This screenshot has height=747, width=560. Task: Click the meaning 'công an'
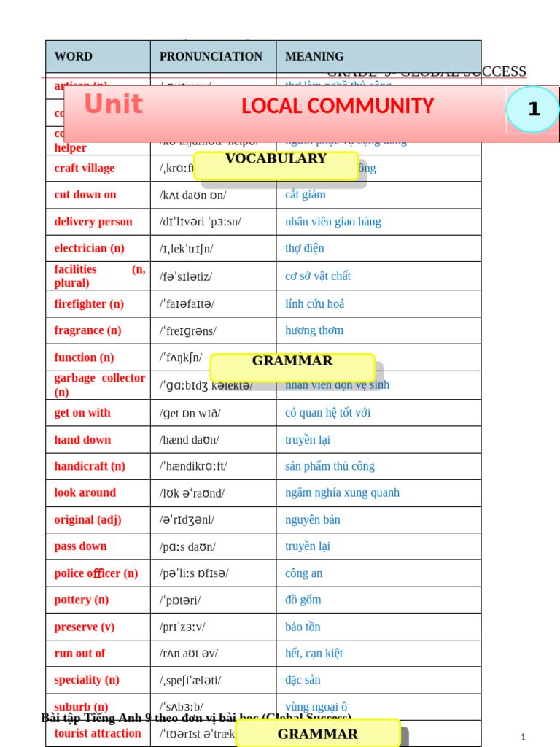pyautogui.click(x=303, y=573)
